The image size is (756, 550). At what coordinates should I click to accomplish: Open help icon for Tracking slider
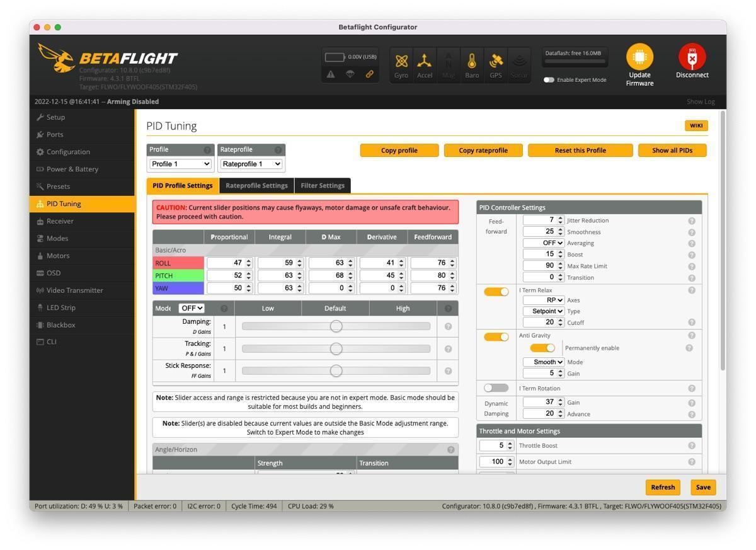[448, 348]
